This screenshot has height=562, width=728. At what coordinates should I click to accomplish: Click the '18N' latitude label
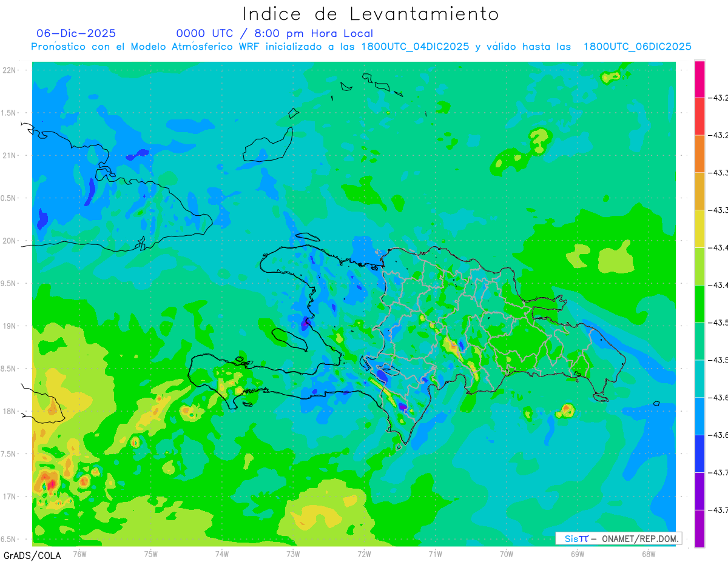tap(10, 412)
